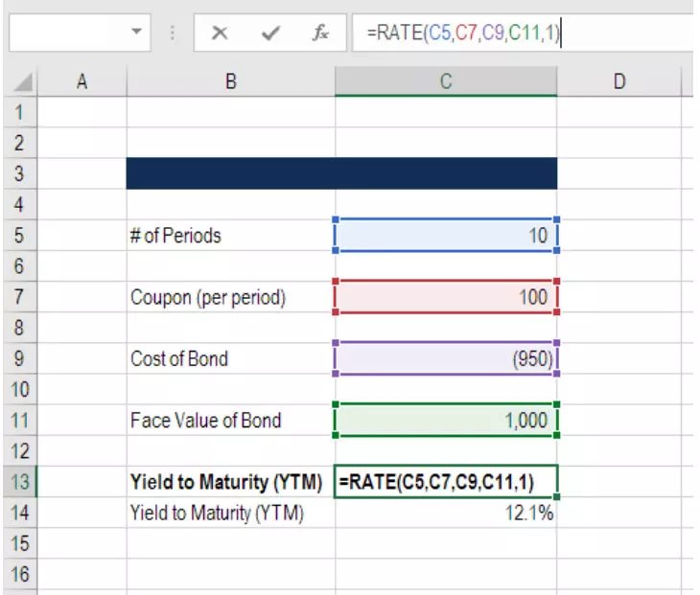Click cell C11 containing 1,000

point(446,421)
